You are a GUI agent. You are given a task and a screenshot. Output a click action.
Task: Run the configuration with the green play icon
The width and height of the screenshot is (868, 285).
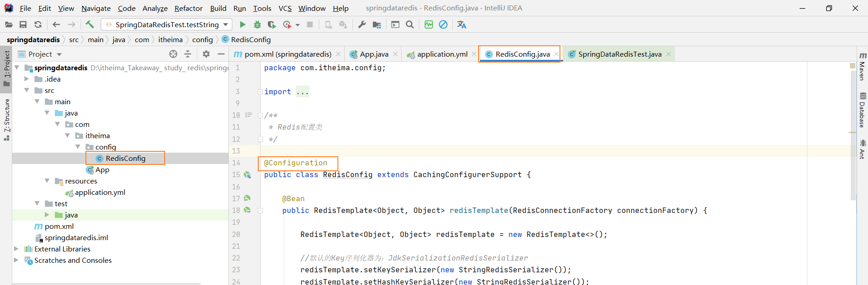pos(242,24)
